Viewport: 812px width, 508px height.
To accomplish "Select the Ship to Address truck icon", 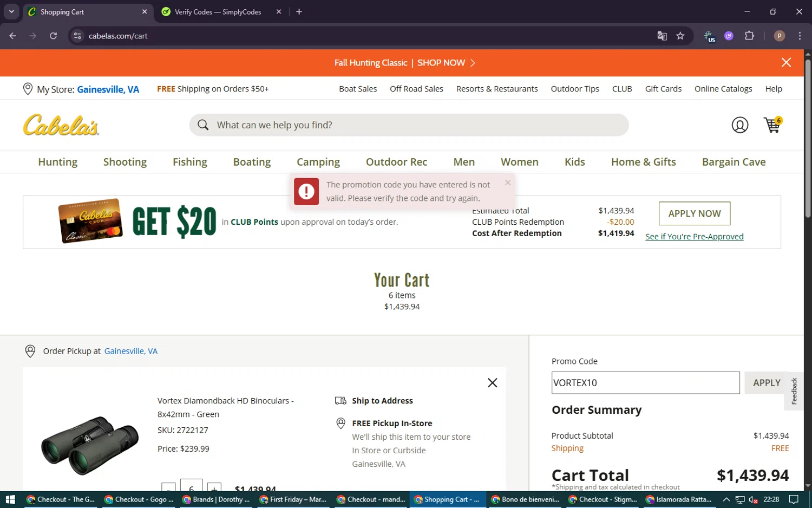I will tap(340, 401).
